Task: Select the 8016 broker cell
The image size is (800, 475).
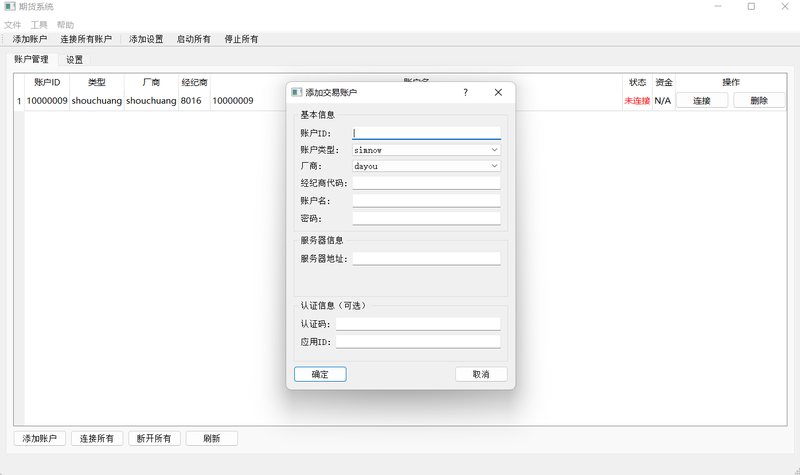Action: [194, 101]
